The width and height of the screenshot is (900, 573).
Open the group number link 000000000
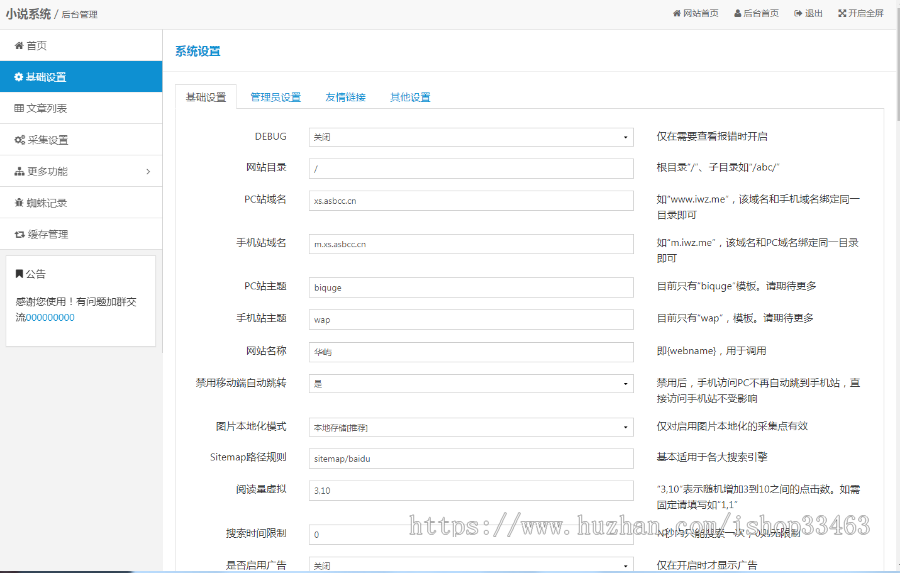tap(50, 318)
